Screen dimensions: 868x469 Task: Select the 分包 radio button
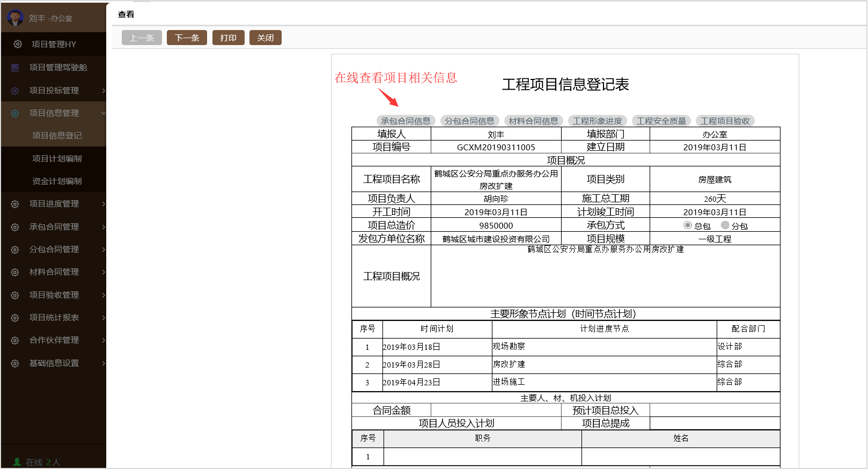[725, 225]
